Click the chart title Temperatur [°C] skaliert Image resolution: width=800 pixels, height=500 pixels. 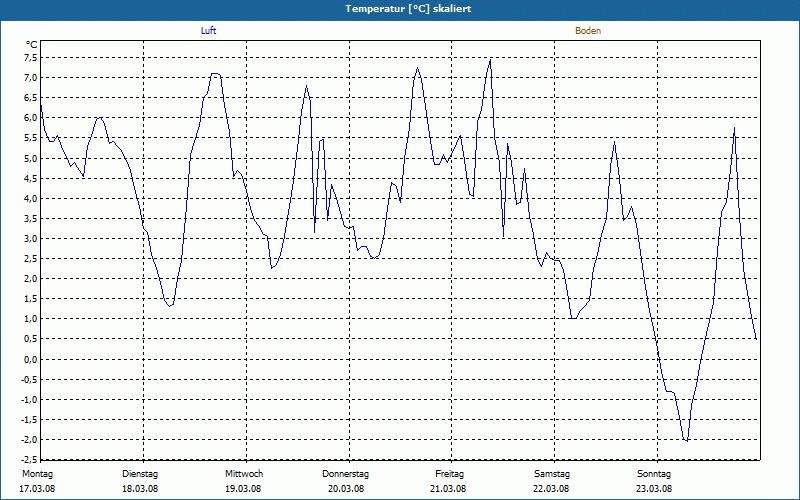(408, 9)
